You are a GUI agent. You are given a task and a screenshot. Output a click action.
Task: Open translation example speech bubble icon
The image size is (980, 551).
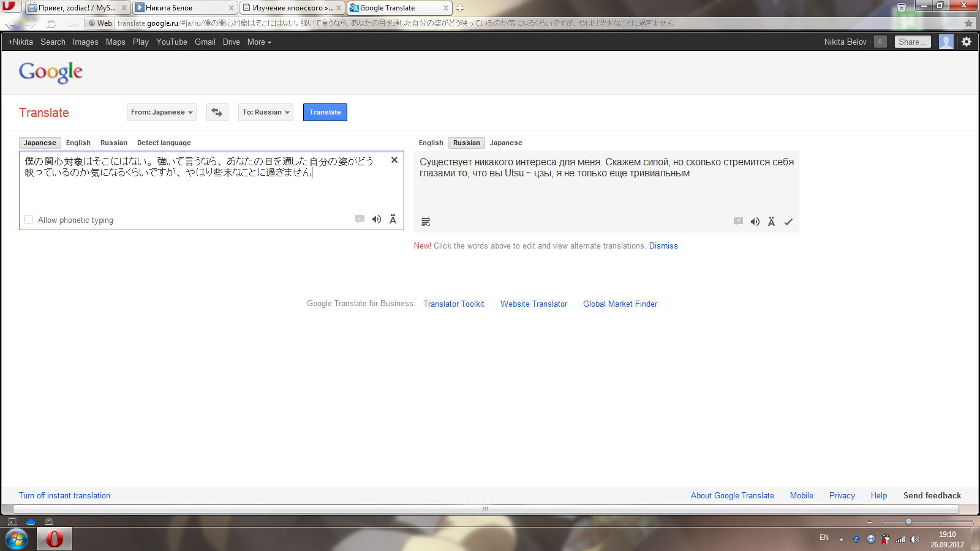738,222
